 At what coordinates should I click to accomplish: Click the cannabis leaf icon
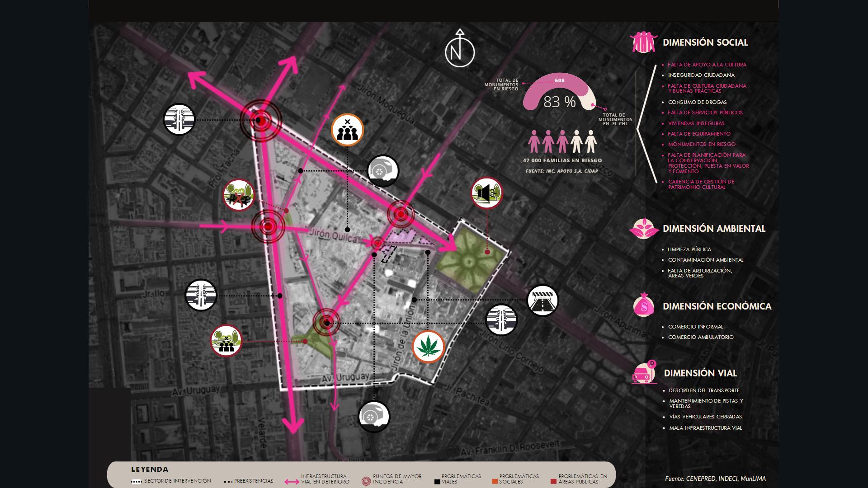(x=429, y=347)
